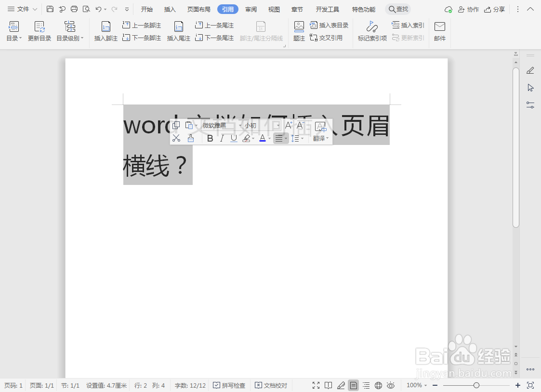
Task: Insert an endnote (插入尾注)
Action: tap(179, 31)
